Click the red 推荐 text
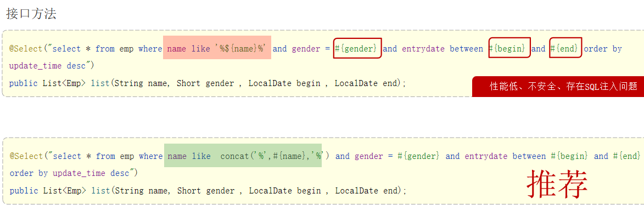 point(557,184)
